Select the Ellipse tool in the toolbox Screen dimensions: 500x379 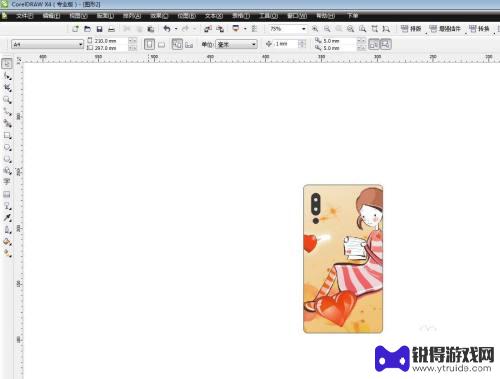click(x=7, y=147)
